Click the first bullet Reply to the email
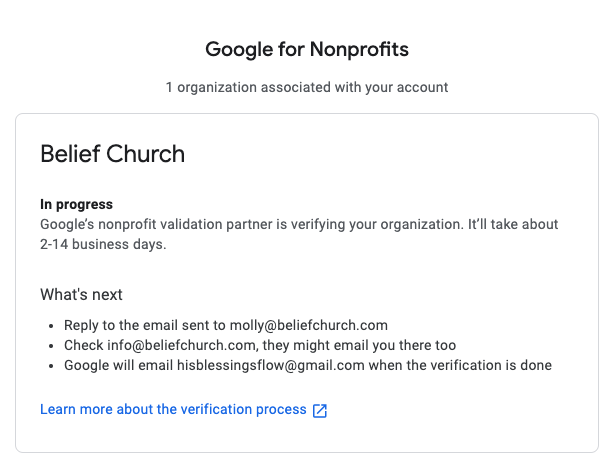 pos(226,325)
